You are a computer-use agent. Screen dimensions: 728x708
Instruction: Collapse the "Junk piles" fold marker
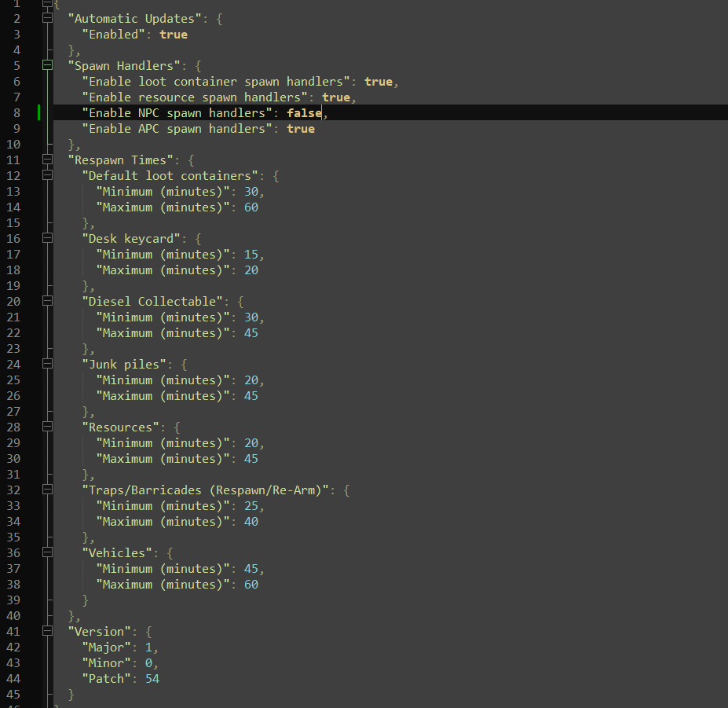coord(47,364)
